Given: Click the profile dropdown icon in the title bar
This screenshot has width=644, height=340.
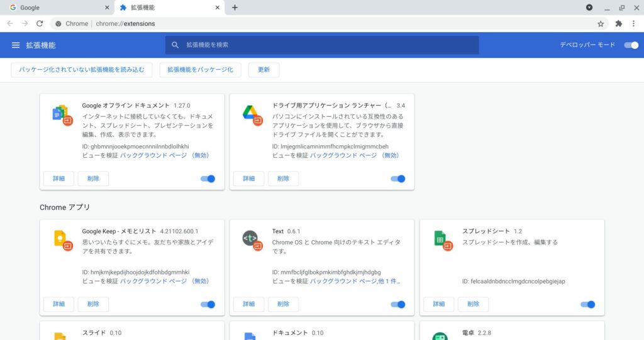Looking at the screenshot, I should 589,8.
